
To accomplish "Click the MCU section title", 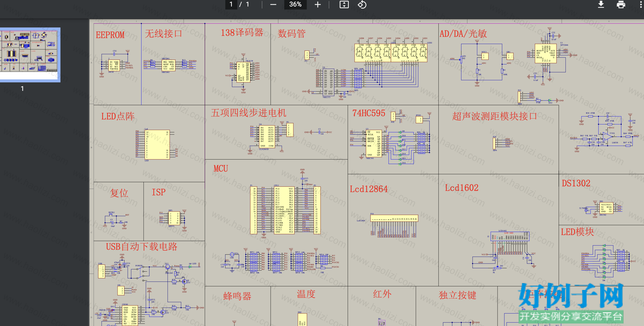I will [x=221, y=169].
